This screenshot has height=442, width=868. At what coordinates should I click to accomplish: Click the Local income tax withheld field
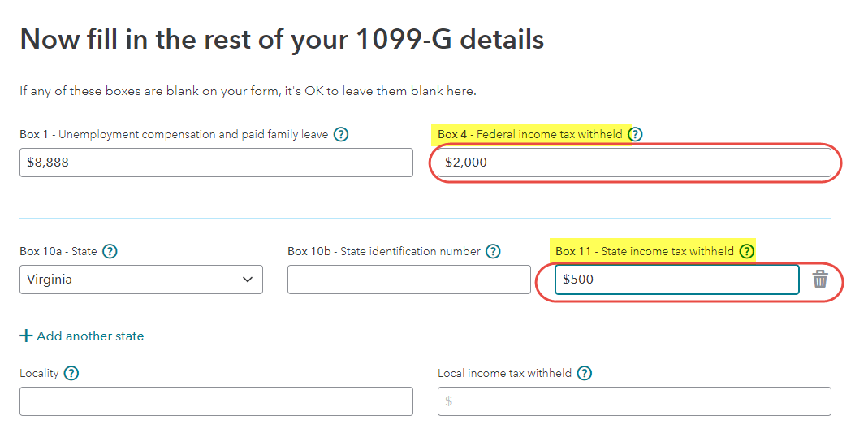coord(634,401)
